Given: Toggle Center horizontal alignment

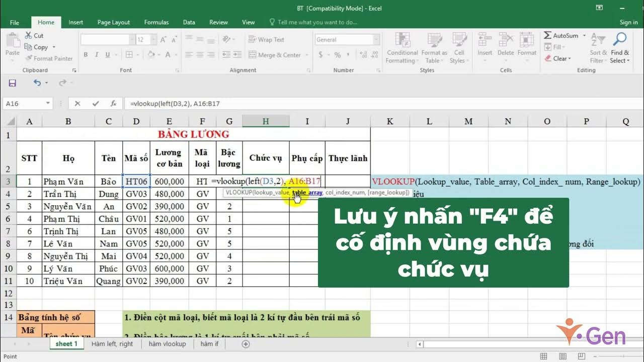Looking at the screenshot, I should click(201, 55).
